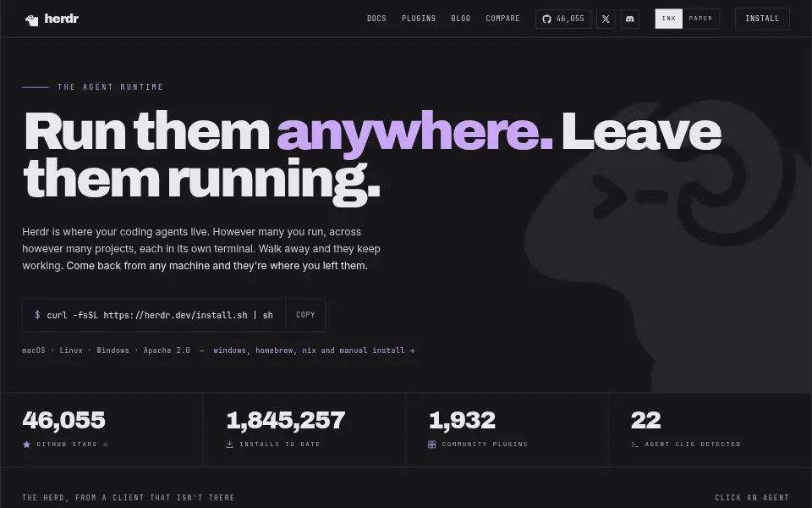812x508 pixels.
Task: Click the 1,932 community plugins figure
Action: tap(462, 421)
